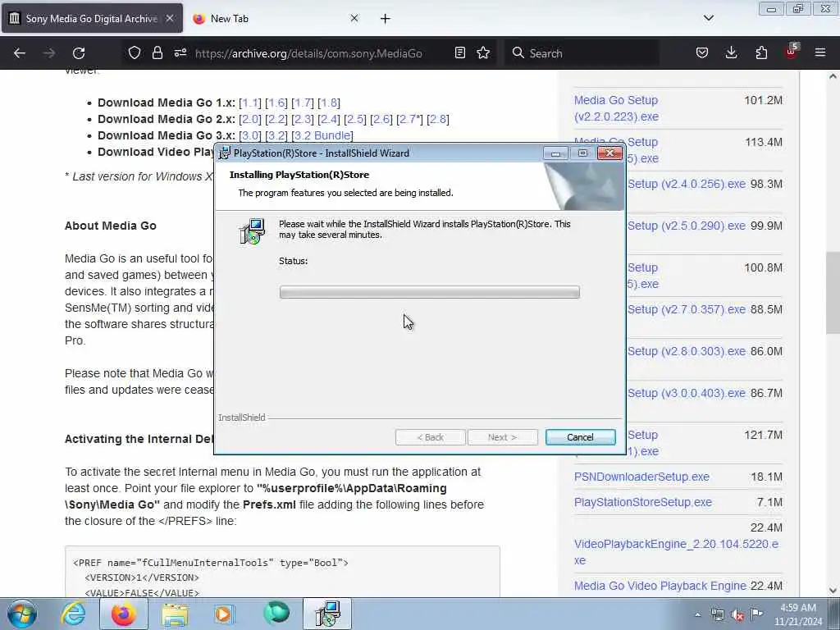Open the Media Go 2.6 download link

click(381, 119)
